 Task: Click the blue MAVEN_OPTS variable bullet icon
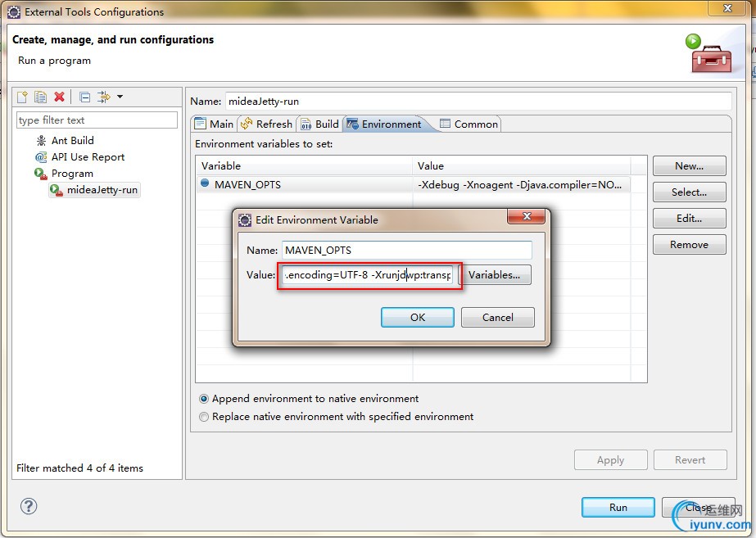[x=205, y=183]
